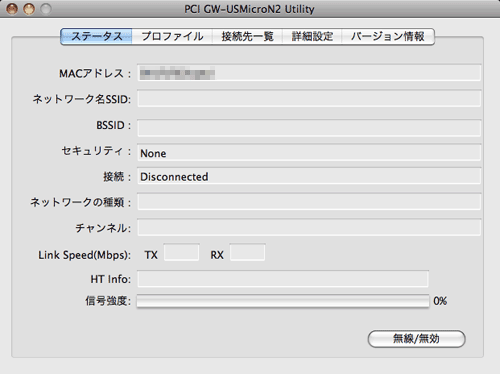Minimize the window with yellow button
The image size is (500, 374).
click(29, 9)
